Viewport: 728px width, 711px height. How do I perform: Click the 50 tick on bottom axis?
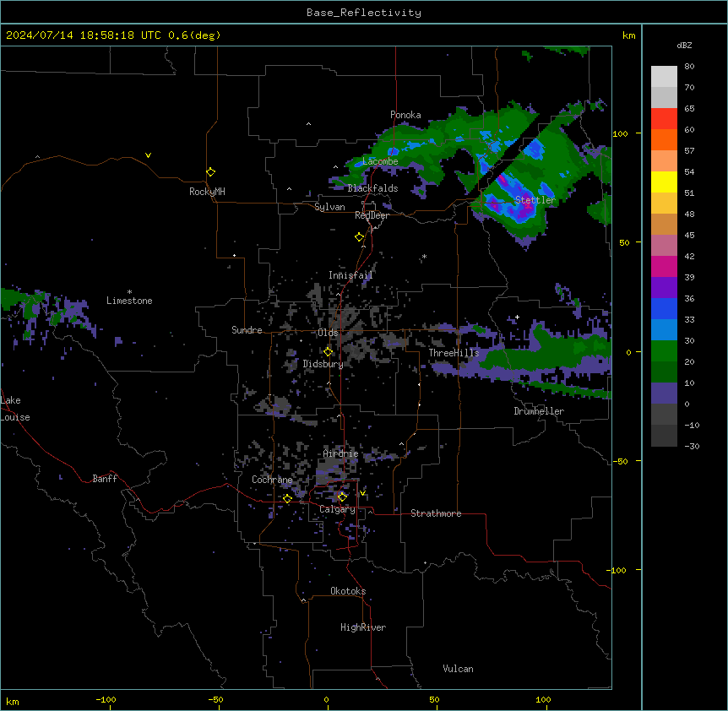coord(434,699)
